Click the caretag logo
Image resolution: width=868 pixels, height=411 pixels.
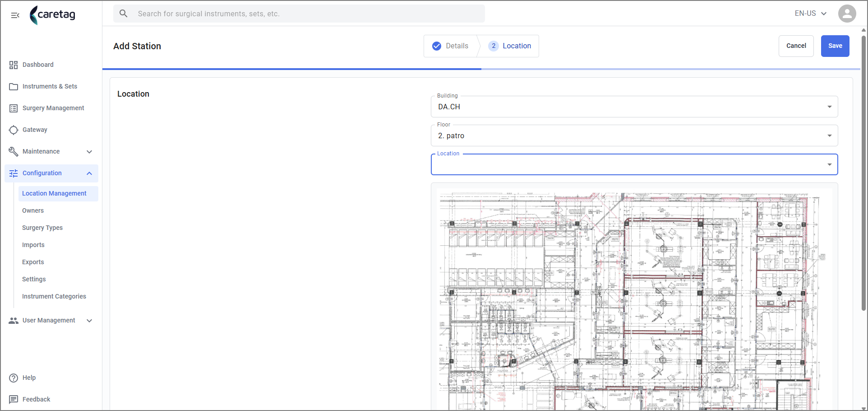52,15
